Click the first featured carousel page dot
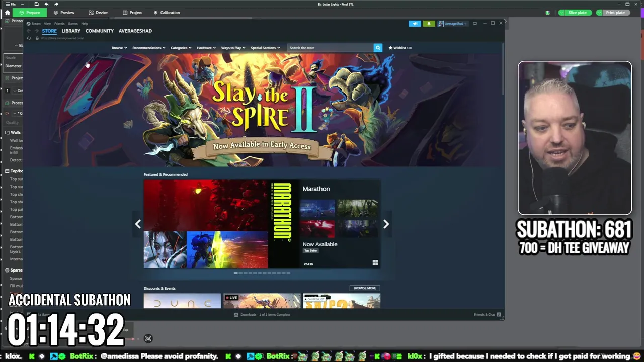Screen dimensions: 644x362 [x=235, y=273]
